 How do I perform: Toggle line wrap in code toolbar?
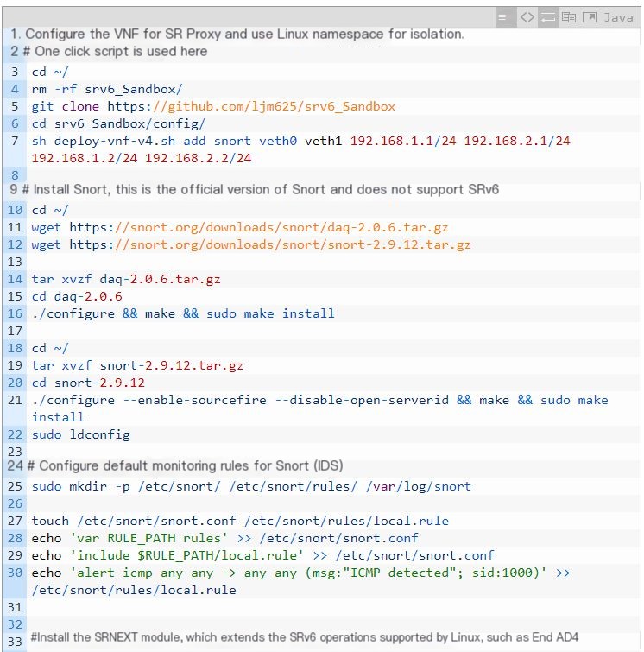click(x=547, y=17)
